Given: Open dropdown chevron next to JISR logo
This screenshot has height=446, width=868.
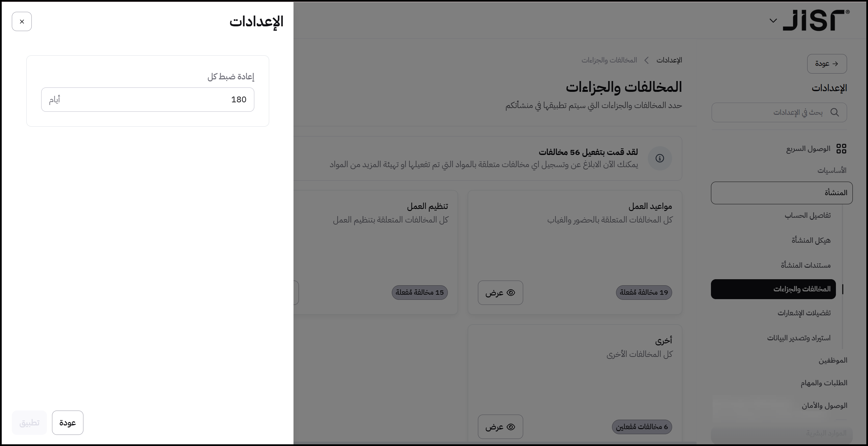Looking at the screenshot, I should [773, 21].
